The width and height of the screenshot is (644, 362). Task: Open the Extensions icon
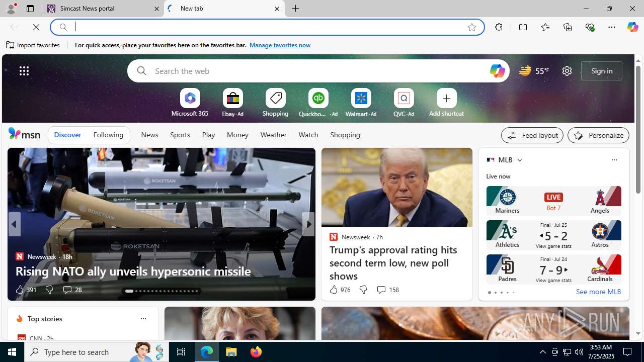[x=499, y=27]
